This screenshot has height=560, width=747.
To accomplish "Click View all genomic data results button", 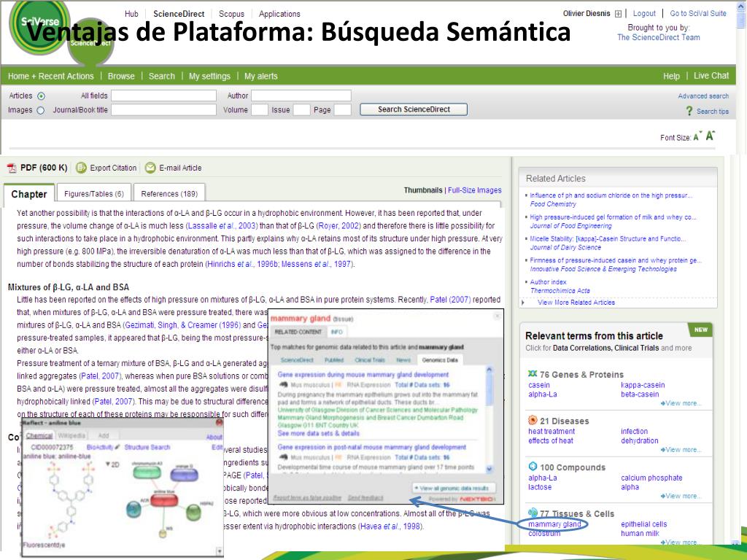I will (454, 488).
